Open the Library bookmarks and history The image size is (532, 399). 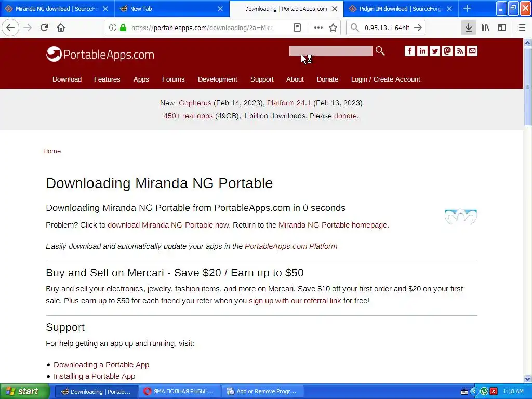coord(485,28)
